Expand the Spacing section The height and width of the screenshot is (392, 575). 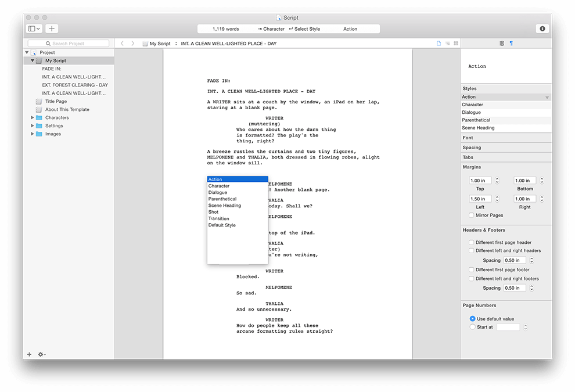(506, 148)
